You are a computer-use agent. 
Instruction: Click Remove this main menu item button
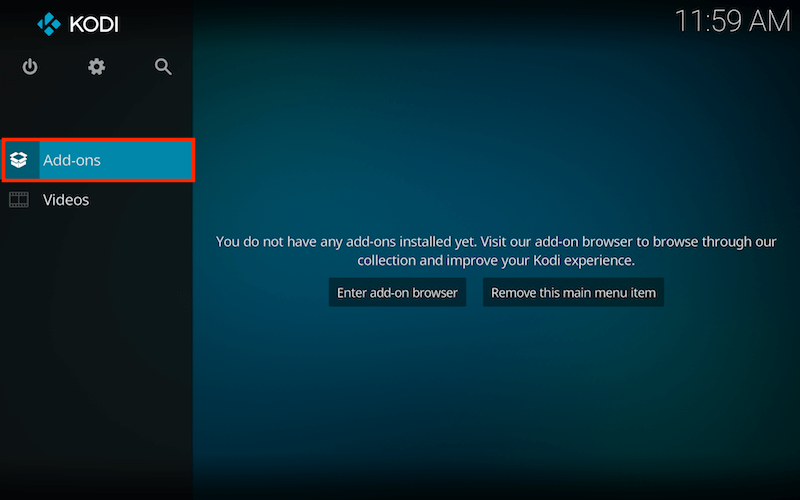coord(573,292)
